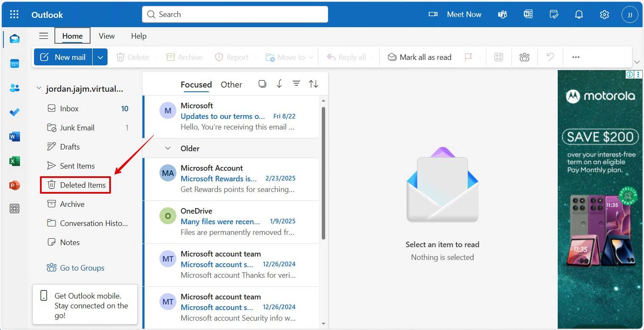Collapse the jordan.jajm account folder tree

tap(39, 88)
